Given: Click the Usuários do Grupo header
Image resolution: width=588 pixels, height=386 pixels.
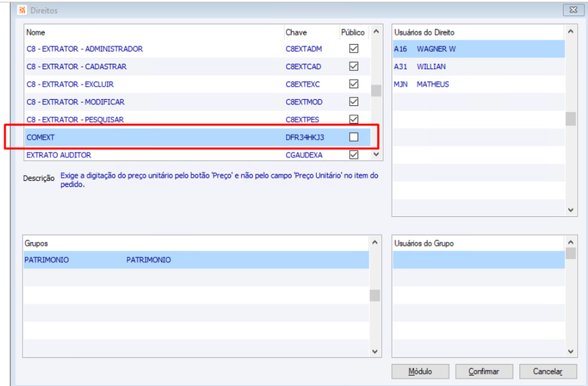Looking at the screenshot, I should (x=424, y=243).
